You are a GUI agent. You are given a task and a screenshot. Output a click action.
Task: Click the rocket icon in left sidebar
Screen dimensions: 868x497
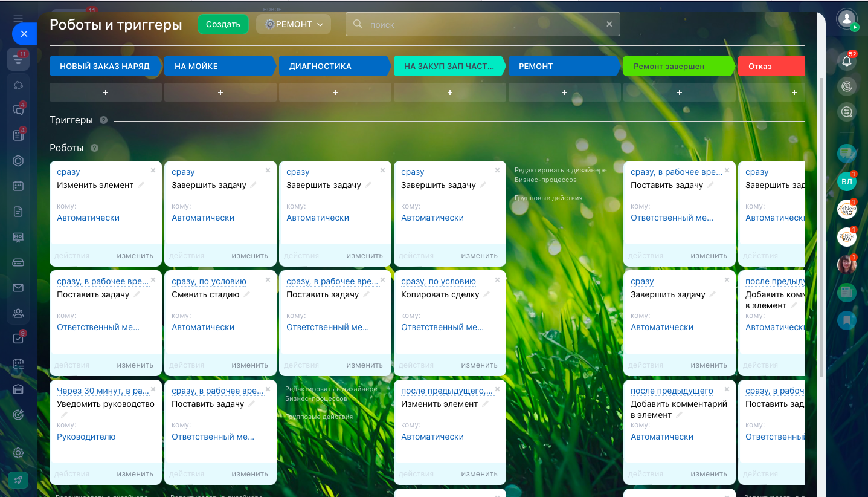point(18,480)
